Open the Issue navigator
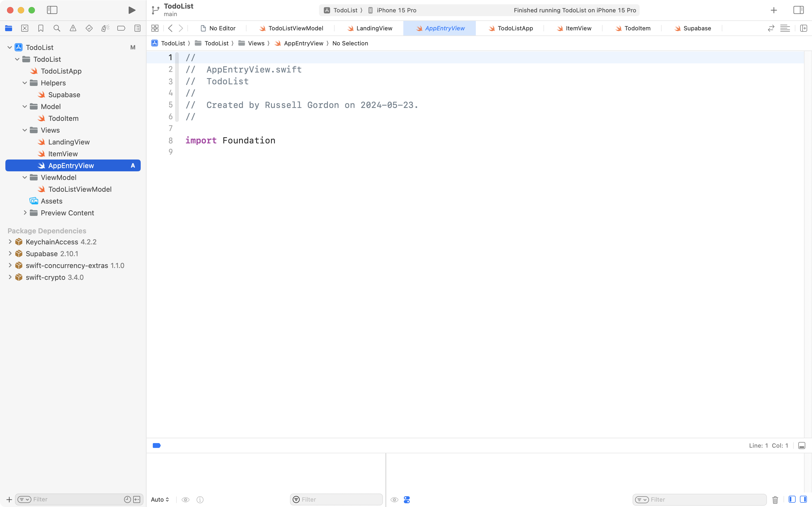 73,28
